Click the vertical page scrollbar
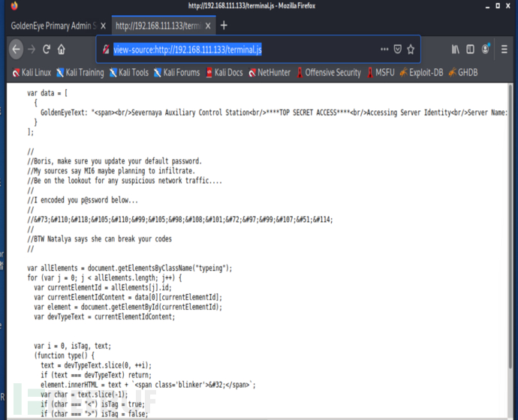 pos(511,228)
